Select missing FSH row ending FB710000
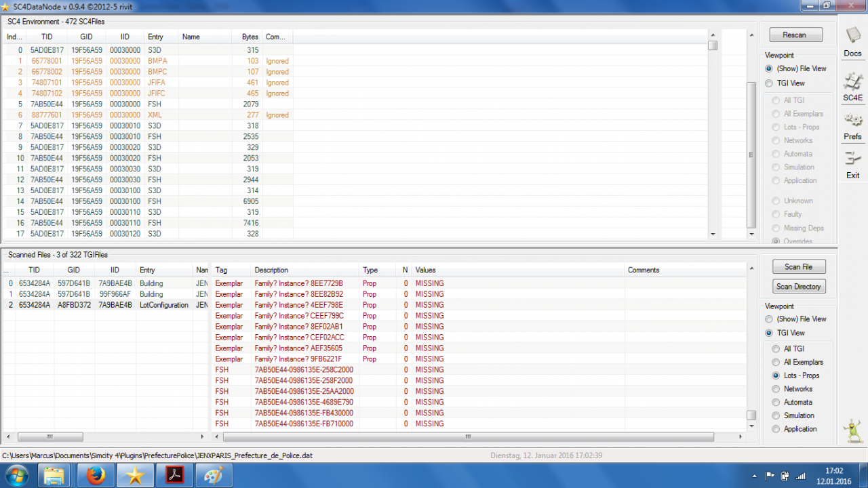This screenshot has height=488, width=868. 478,424
